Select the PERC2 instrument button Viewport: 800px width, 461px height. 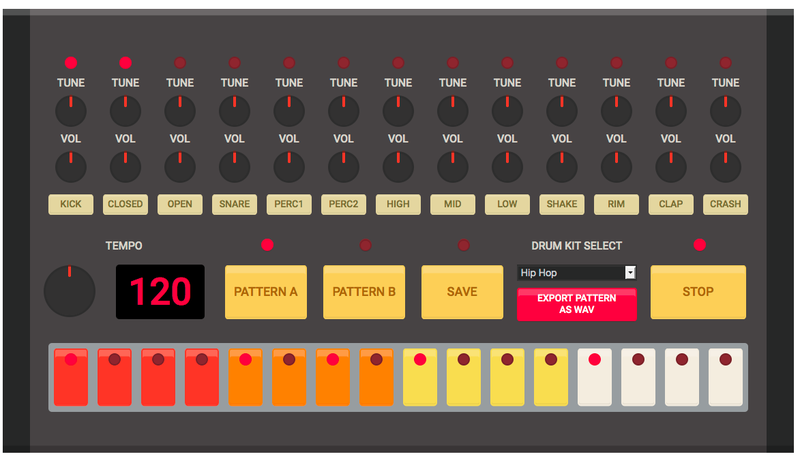[344, 204]
